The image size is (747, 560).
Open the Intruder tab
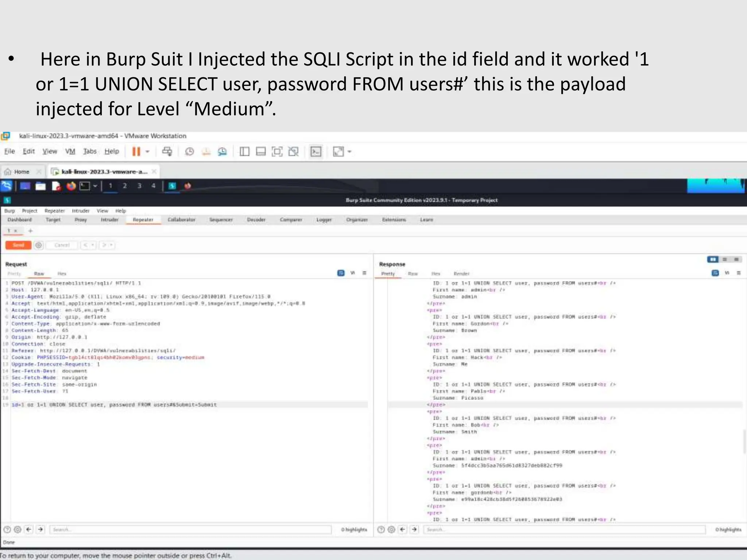point(109,220)
